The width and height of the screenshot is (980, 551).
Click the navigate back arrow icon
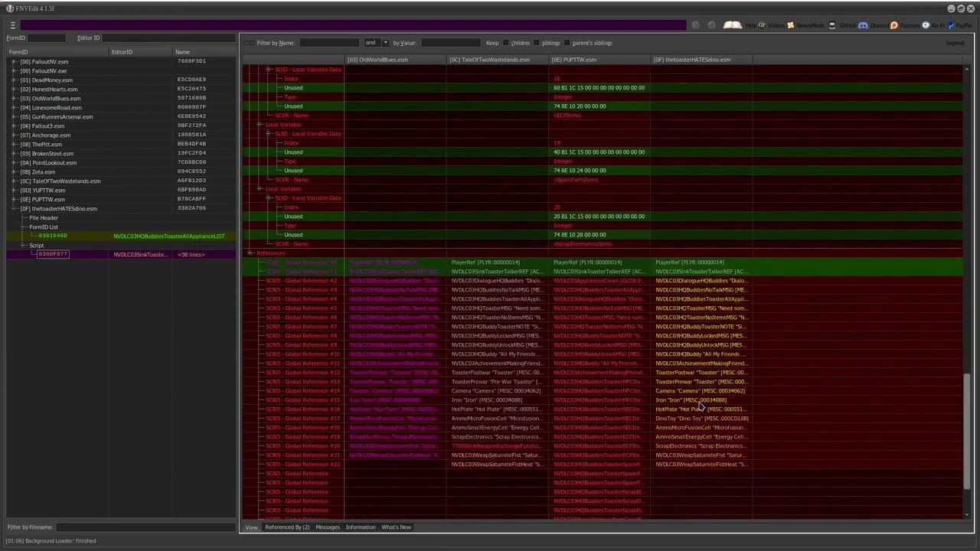[695, 25]
